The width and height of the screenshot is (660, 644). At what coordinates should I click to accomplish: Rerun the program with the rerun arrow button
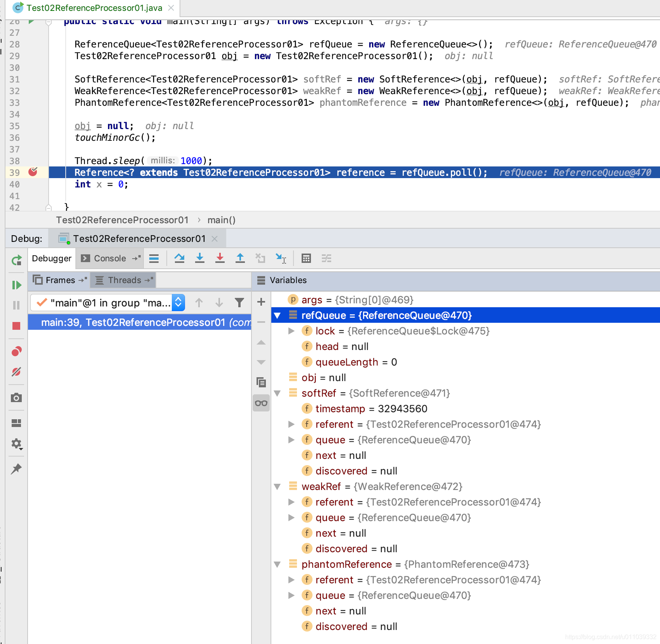click(16, 261)
